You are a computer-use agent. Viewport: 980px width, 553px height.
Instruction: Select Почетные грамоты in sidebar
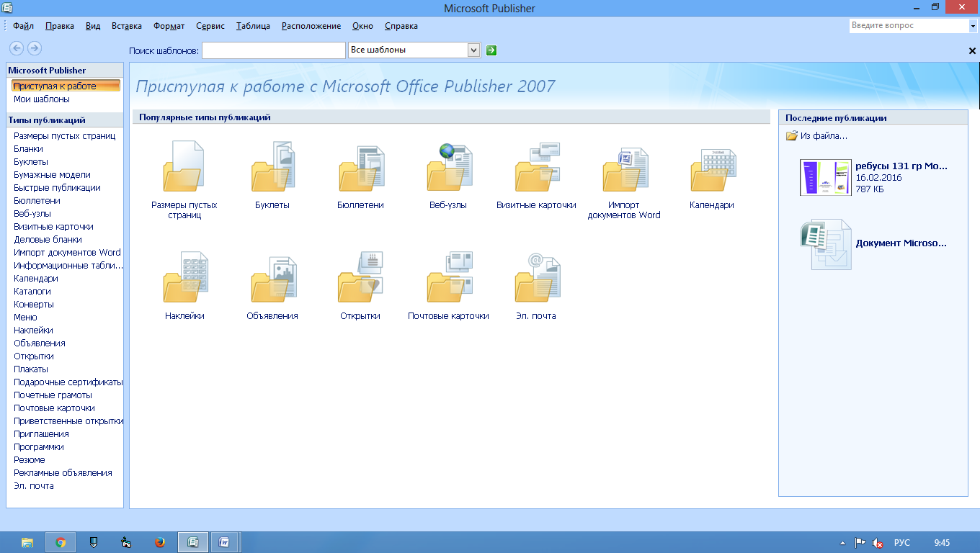tap(53, 395)
